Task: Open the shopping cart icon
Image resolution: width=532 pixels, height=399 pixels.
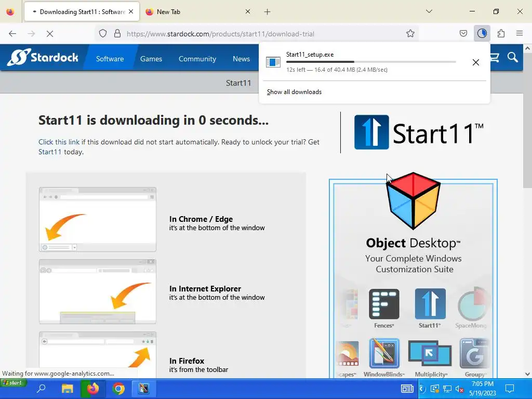Action: point(495,57)
